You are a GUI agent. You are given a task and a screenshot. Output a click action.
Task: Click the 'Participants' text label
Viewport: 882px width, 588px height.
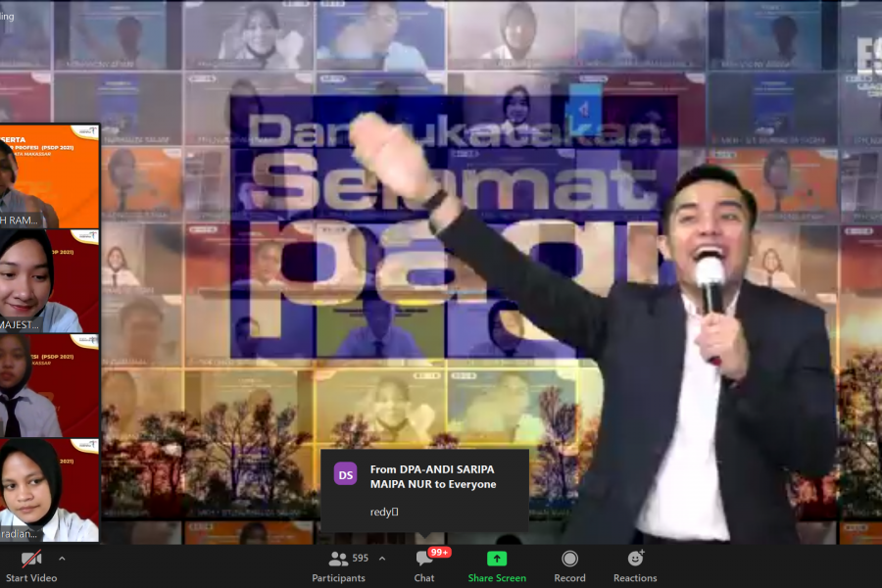[339, 578]
